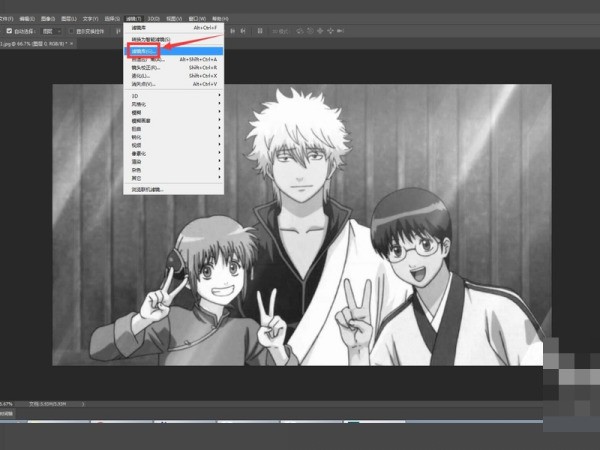This screenshot has height=450, width=600.
Task: Choose Convert for Smart Filters (转换为智能滤镜)
Action: (150, 39)
